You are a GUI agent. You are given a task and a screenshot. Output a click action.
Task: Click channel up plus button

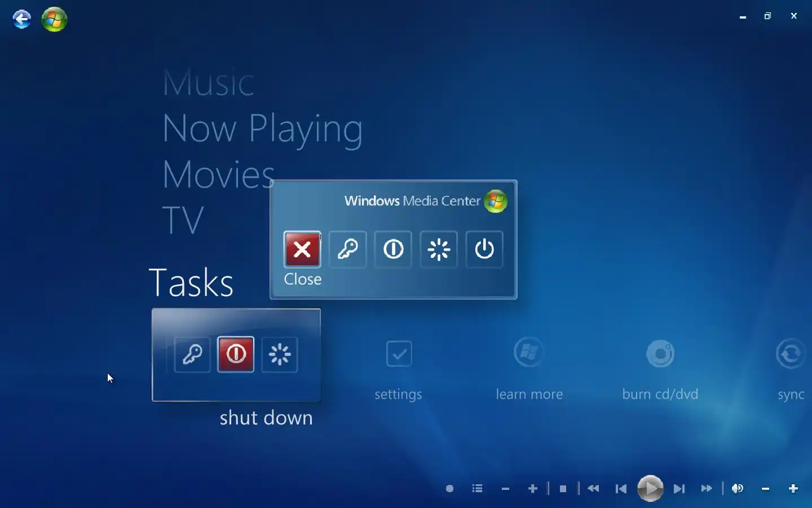(533, 489)
